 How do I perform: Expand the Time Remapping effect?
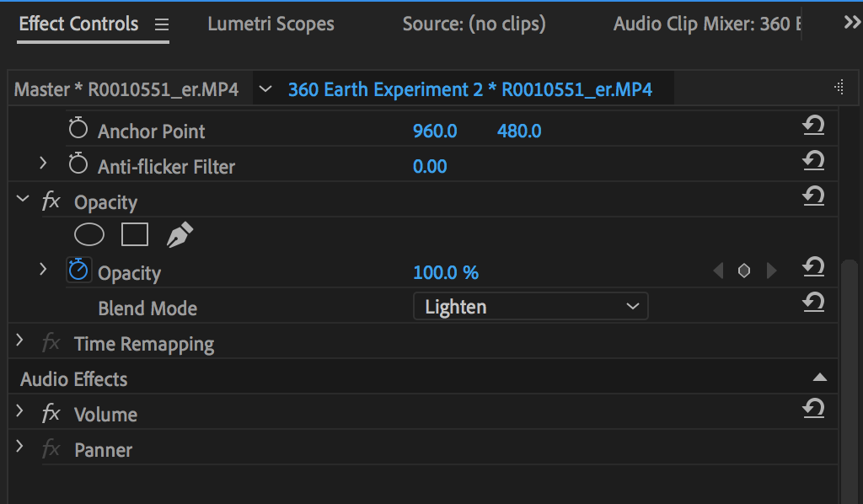pyautogui.click(x=20, y=341)
